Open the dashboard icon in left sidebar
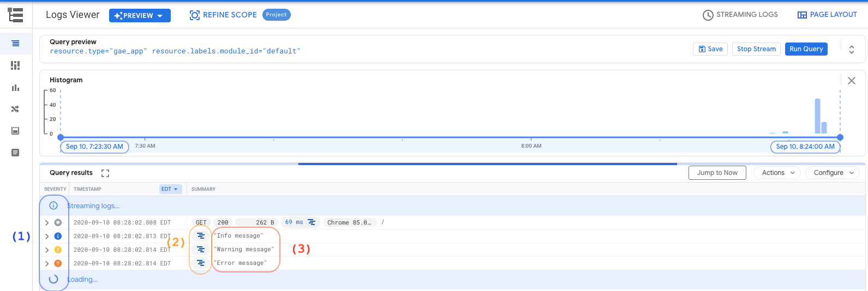868x291 pixels. pos(15,65)
